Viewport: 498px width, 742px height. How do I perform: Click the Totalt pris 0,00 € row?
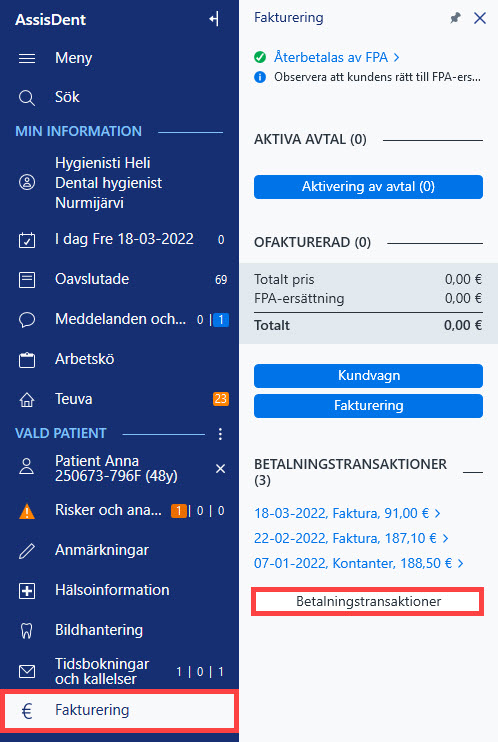click(x=368, y=280)
